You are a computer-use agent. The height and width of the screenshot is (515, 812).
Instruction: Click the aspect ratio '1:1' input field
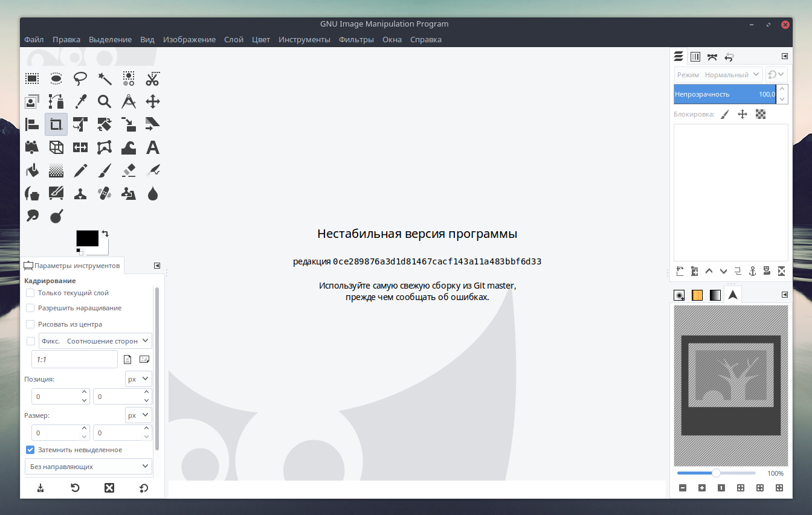click(74, 359)
